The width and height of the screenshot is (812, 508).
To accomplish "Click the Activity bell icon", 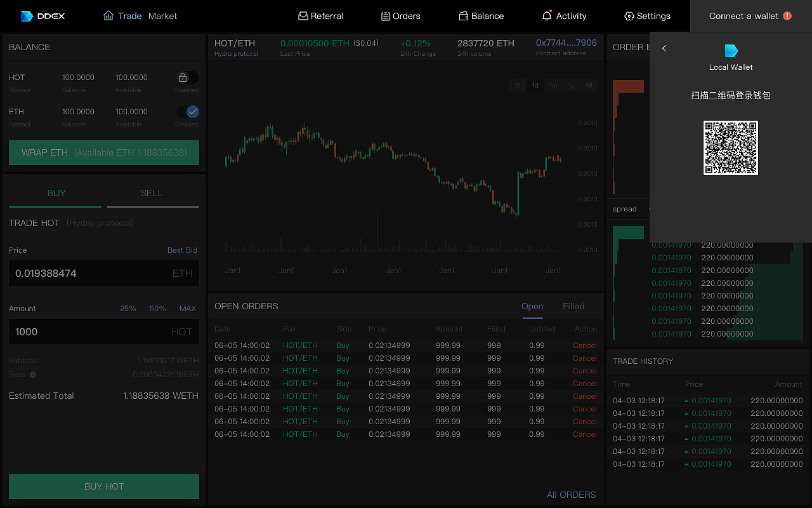I will [547, 15].
